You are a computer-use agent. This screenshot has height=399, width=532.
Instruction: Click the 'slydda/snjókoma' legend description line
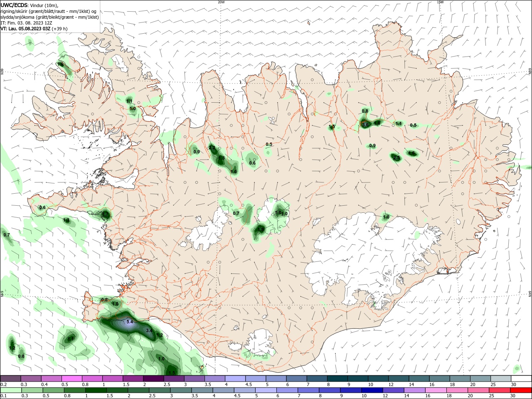pyautogui.click(x=49, y=17)
